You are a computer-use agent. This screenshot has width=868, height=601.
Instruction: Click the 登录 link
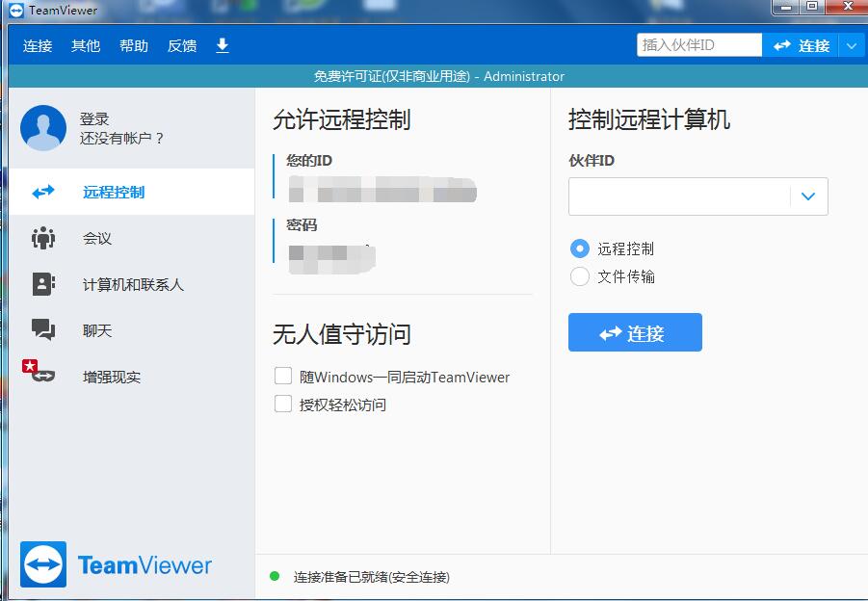(x=94, y=119)
